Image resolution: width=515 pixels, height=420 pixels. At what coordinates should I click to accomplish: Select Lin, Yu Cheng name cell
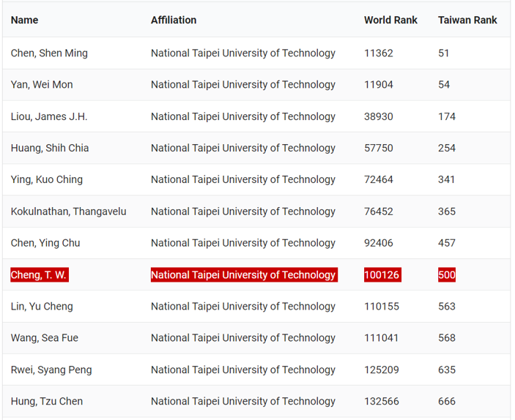pyautogui.click(x=42, y=307)
